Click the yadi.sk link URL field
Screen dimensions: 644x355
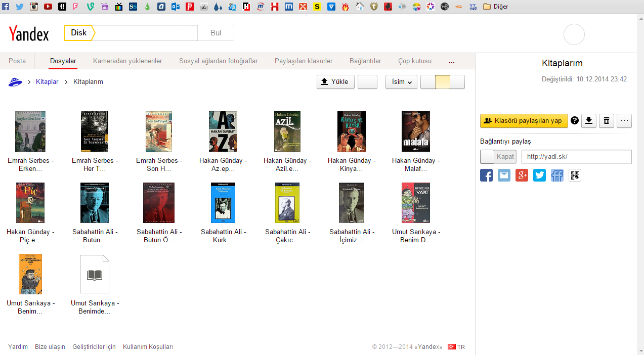click(x=577, y=157)
